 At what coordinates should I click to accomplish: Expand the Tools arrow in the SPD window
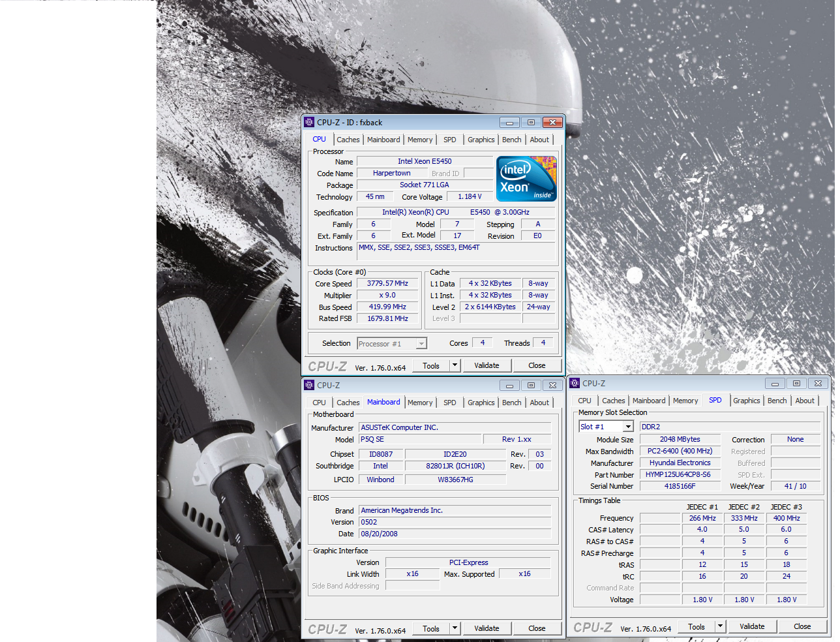click(721, 626)
